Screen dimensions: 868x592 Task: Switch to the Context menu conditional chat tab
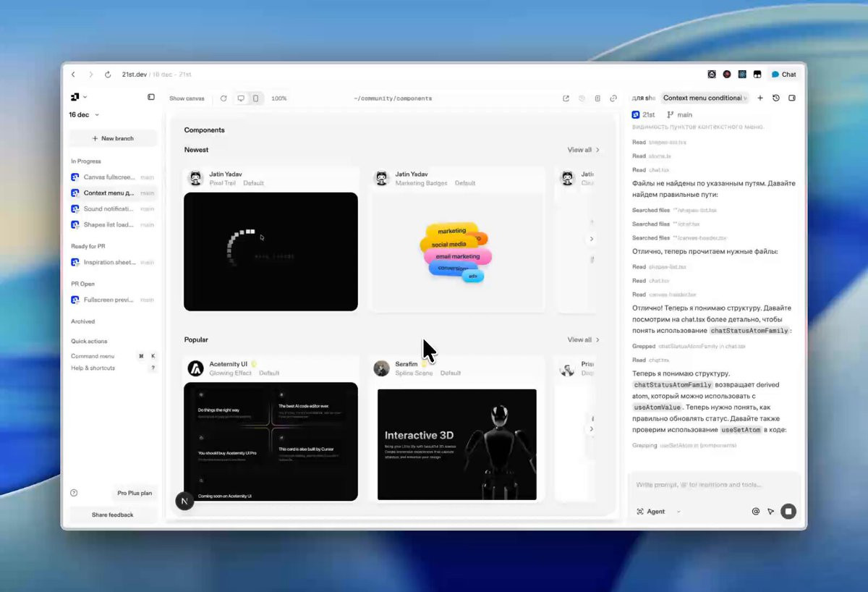tap(705, 98)
